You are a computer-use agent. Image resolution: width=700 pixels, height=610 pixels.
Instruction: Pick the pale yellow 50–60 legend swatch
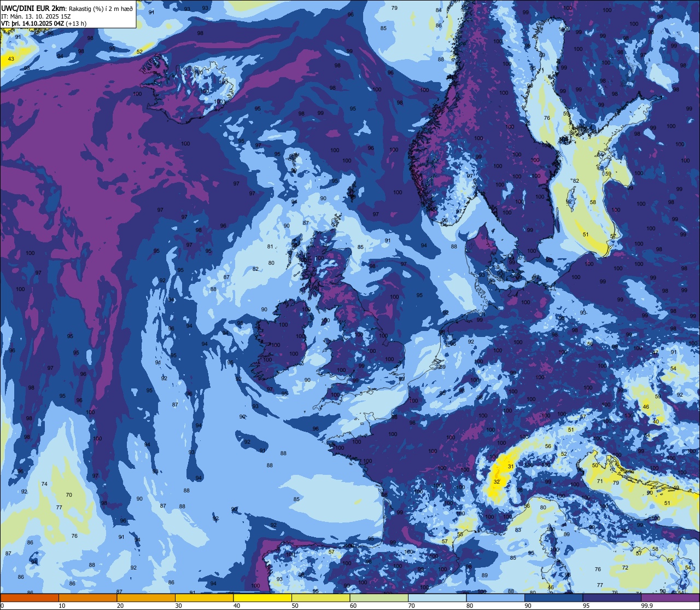tap(320, 597)
